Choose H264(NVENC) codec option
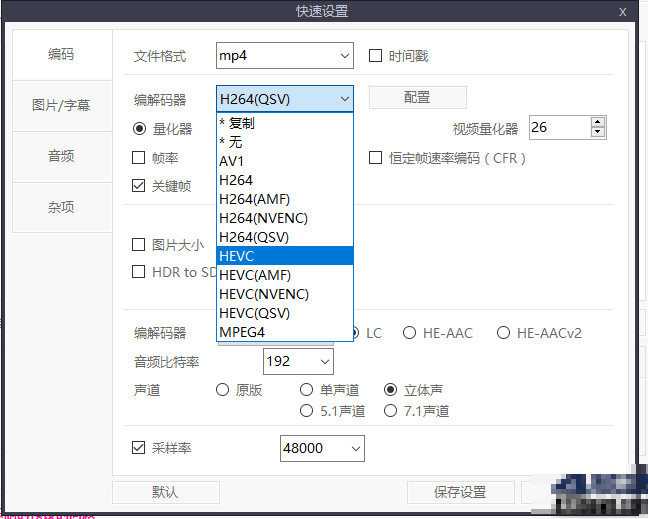 click(x=285, y=218)
